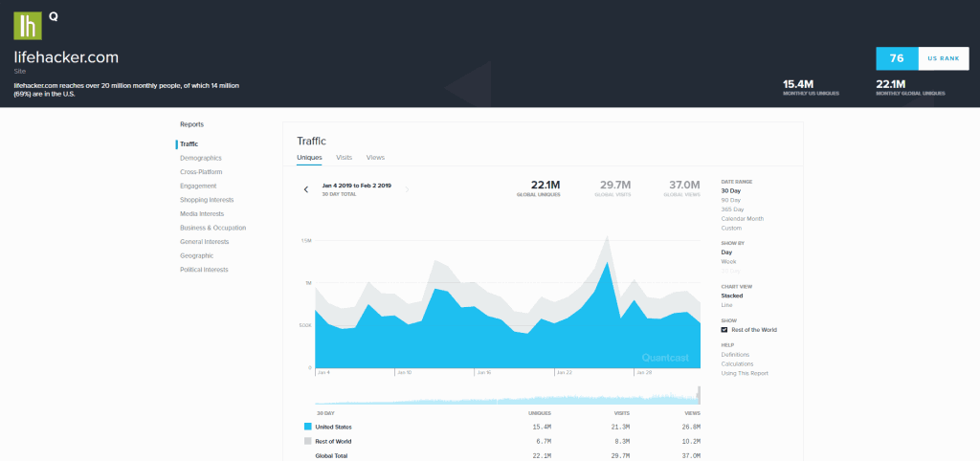
Task: Open the Political Interests report
Action: point(205,270)
